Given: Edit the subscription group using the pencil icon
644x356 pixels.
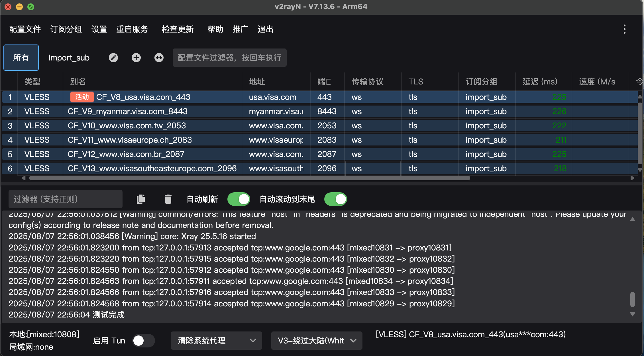Looking at the screenshot, I should [x=113, y=57].
